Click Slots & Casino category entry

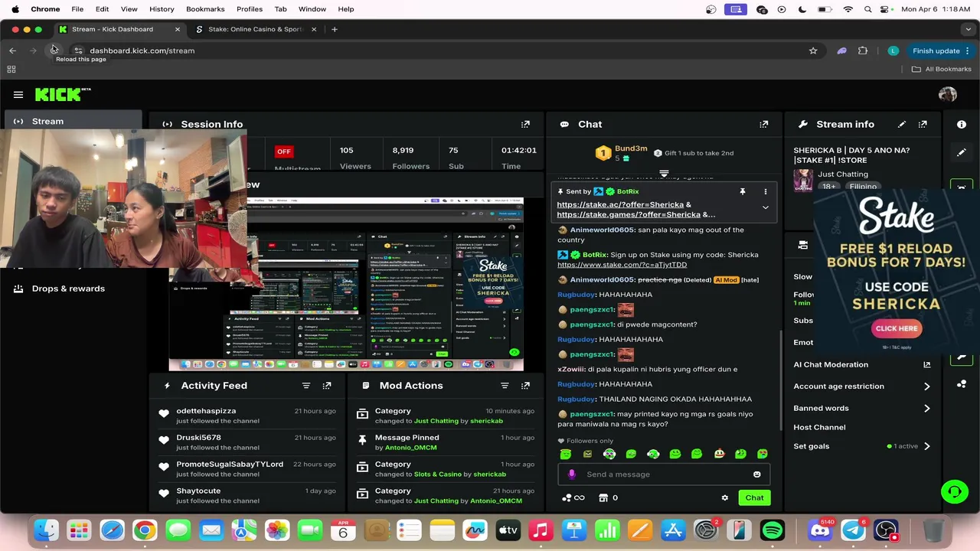(x=445, y=469)
